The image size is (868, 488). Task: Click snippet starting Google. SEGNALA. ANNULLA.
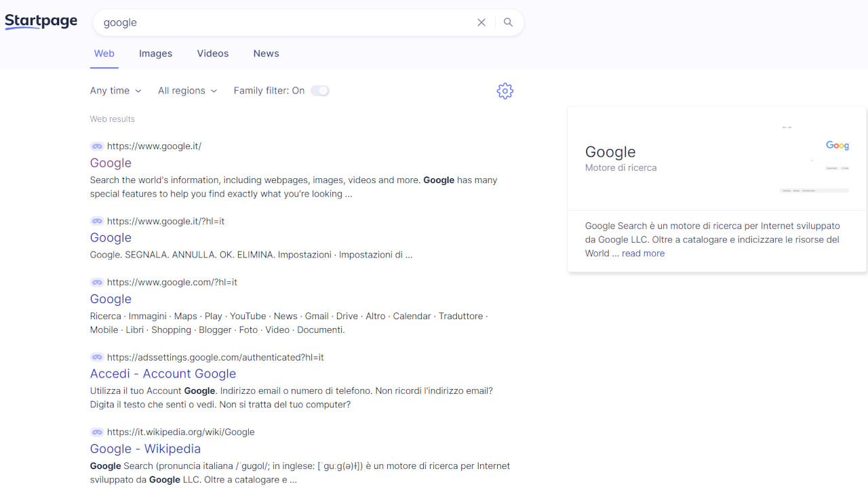[x=251, y=255]
